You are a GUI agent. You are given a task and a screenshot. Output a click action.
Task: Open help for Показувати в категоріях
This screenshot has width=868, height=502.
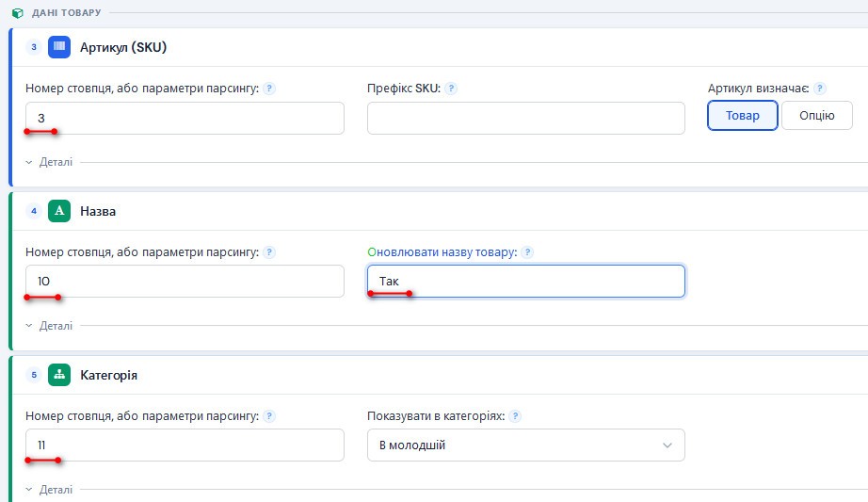(x=515, y=416)
